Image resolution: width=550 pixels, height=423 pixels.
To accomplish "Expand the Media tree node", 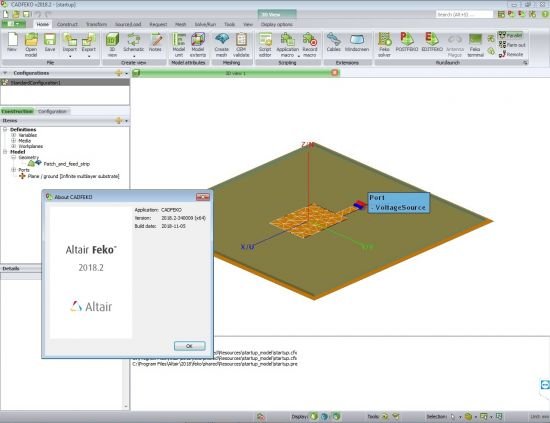I will click(x=14, y=141).
